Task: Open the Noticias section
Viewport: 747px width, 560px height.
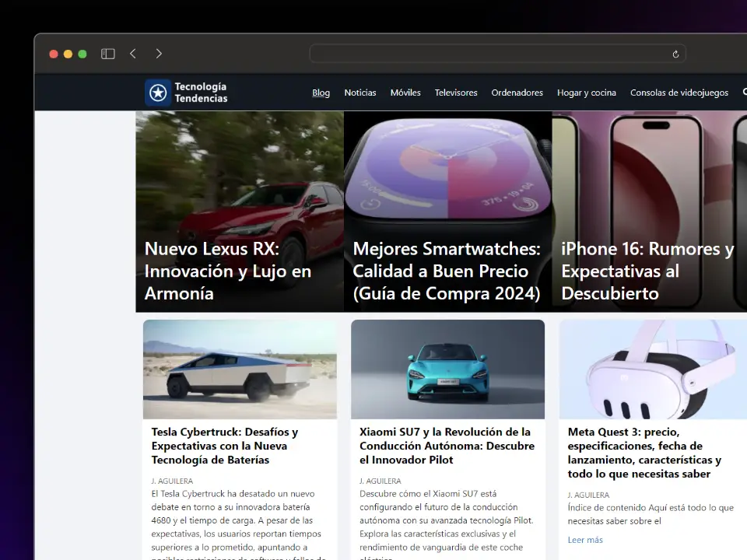Action: (x=359, y=92)
